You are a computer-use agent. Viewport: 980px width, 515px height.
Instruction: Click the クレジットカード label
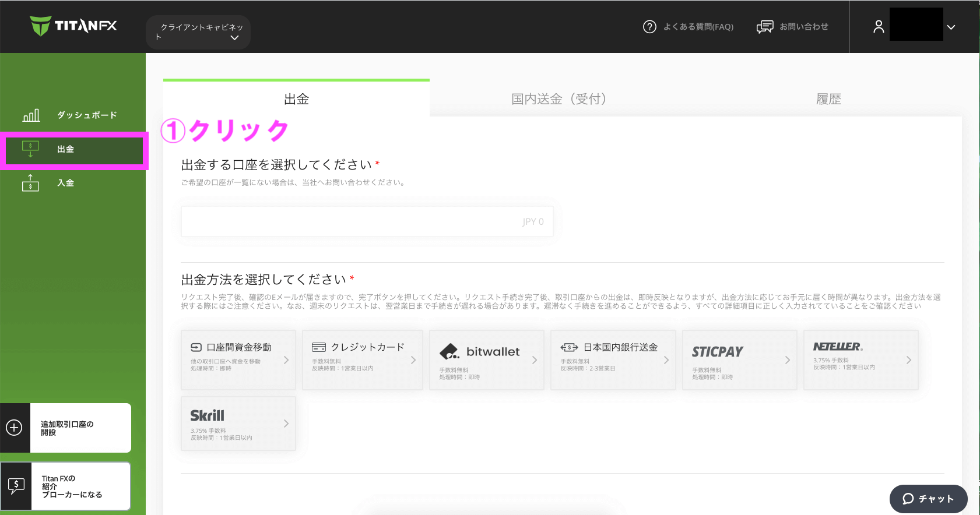[368, 347]
